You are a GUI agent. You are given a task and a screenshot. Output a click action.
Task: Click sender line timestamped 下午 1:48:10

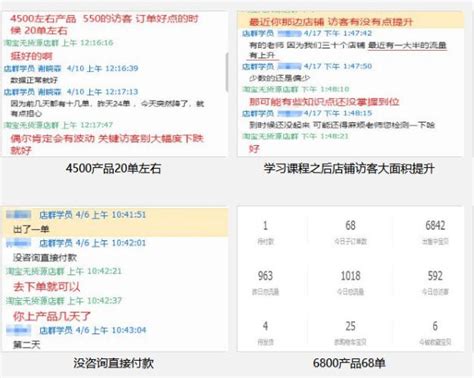(296, 89)
